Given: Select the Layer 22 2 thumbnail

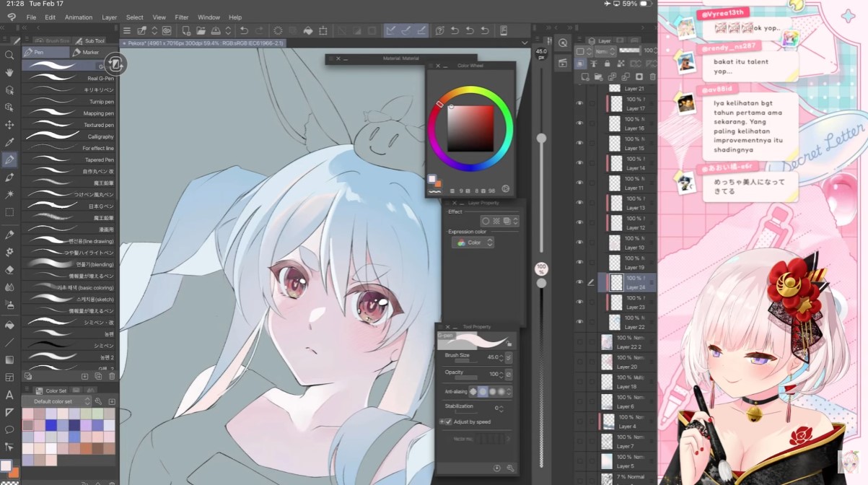Looking at the screenshot, I should click(607, 342).
